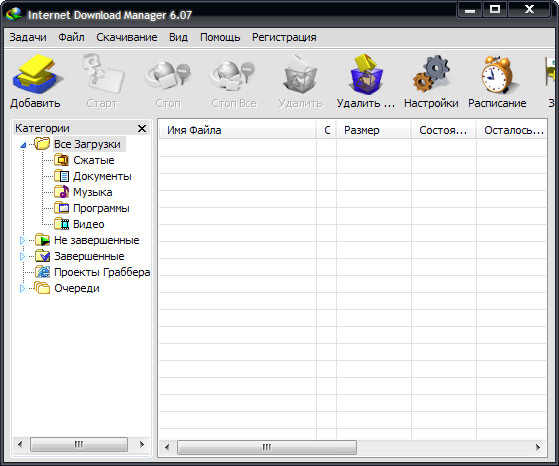
Task: Select Проекты Граббера label
Action: tap(102, 272)
